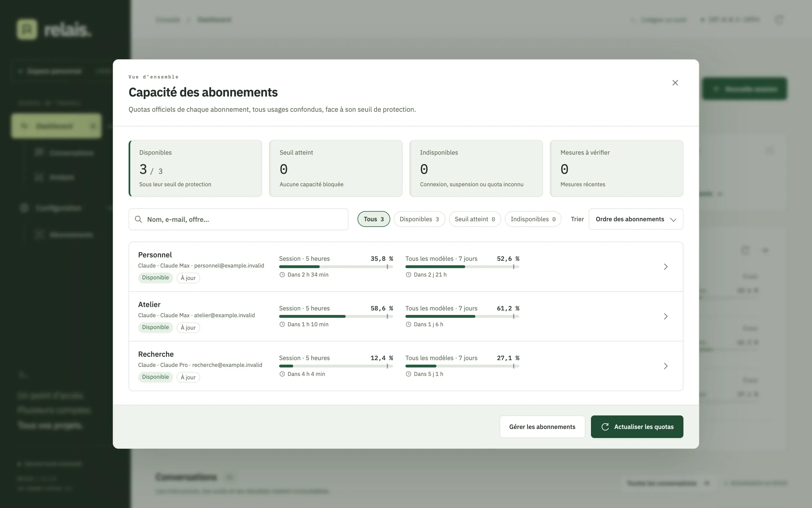This screenshot has height=508, width=812.
Task: Click the refresh icon in Actualiser les quotas
Action: (605, 427)
